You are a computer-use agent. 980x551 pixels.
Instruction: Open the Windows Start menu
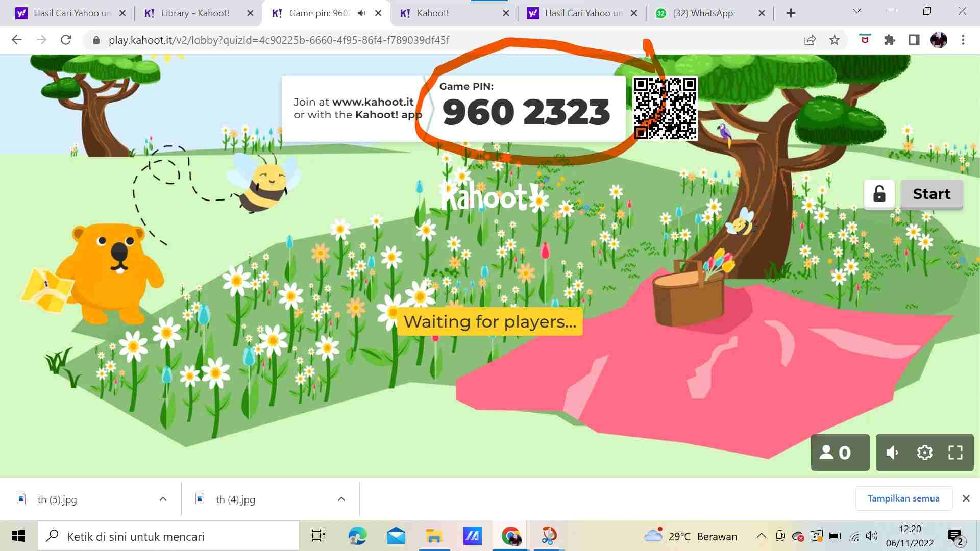click(18, 536)
